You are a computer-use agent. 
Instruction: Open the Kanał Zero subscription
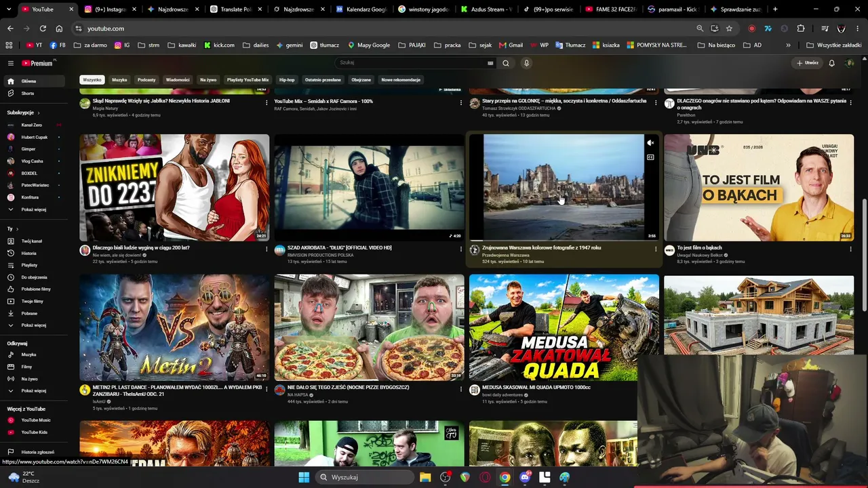33,125
